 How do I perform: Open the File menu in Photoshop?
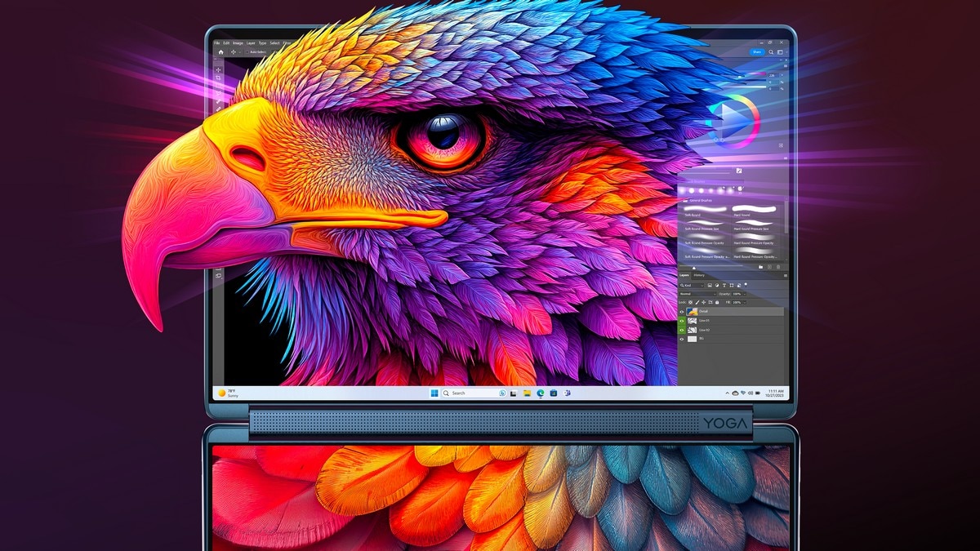coord(216,43)
